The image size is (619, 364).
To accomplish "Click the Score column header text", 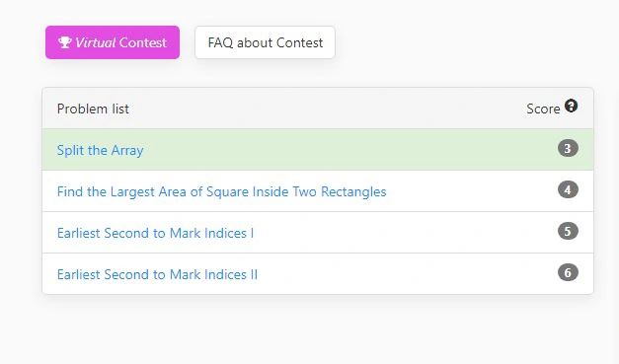I will (543, 109).
